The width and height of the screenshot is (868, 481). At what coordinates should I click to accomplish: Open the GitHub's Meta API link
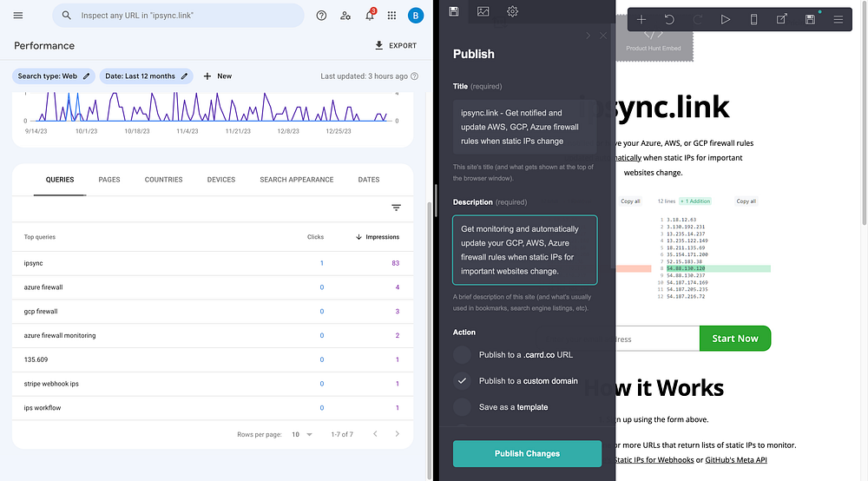(736, 460)
